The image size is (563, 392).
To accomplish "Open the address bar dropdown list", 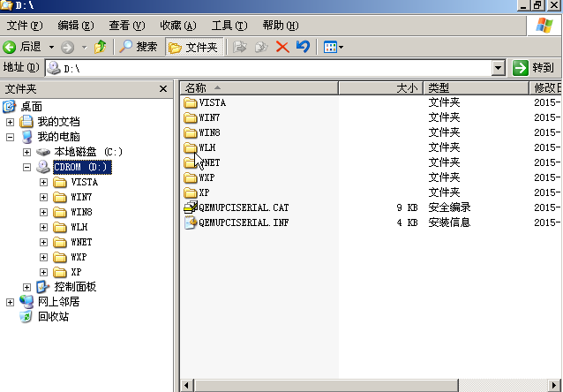I will click(x=498, y=67).
